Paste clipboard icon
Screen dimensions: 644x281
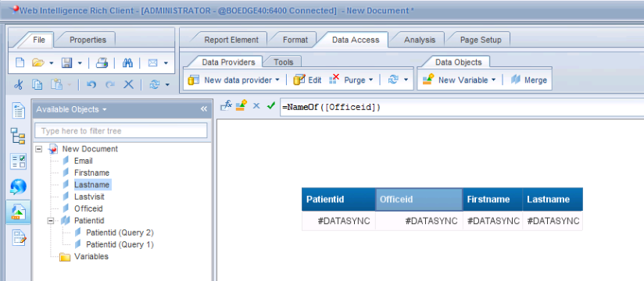point(56,84)
